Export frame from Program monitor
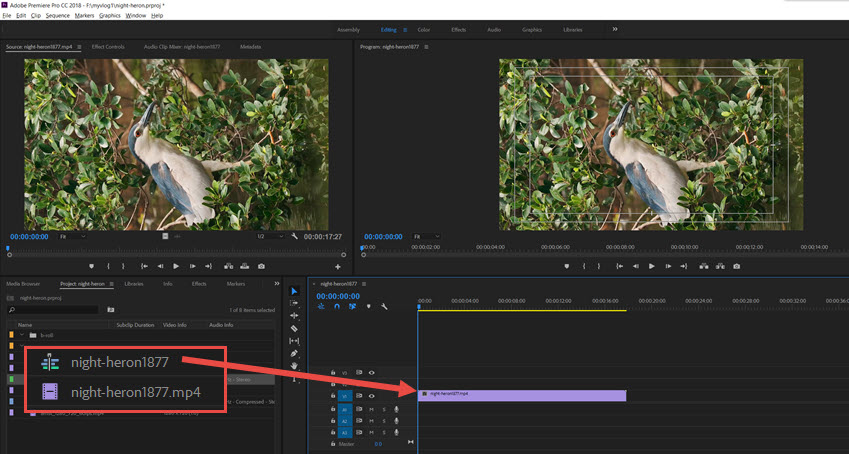 point(737,267)
